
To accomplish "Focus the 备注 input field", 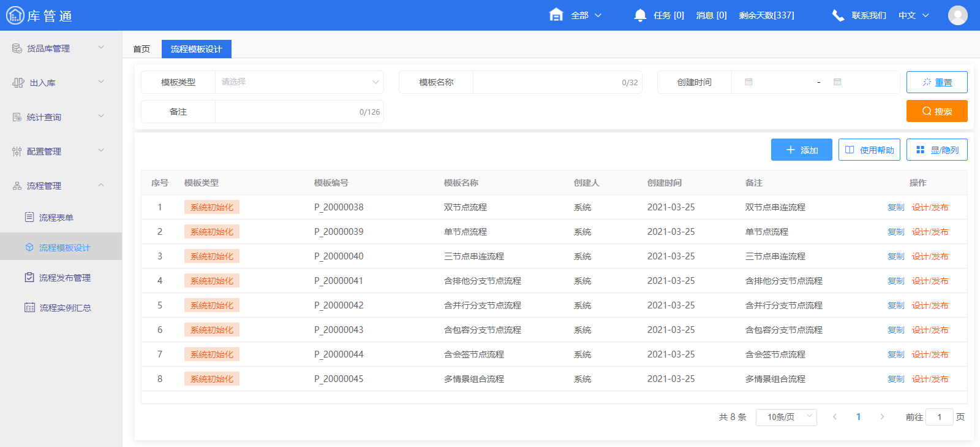I will (x=300, y=112).
